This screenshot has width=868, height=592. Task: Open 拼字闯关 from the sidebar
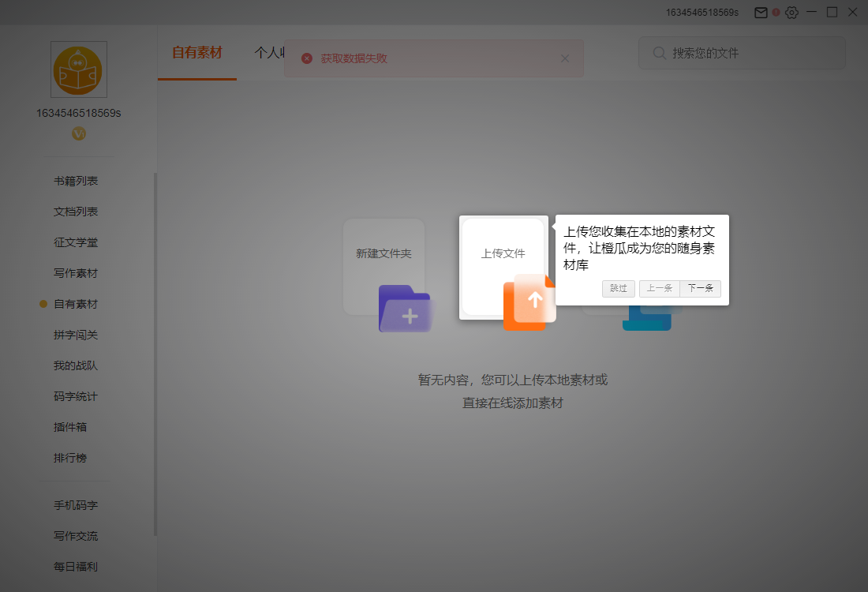click(x=76, y=335)
